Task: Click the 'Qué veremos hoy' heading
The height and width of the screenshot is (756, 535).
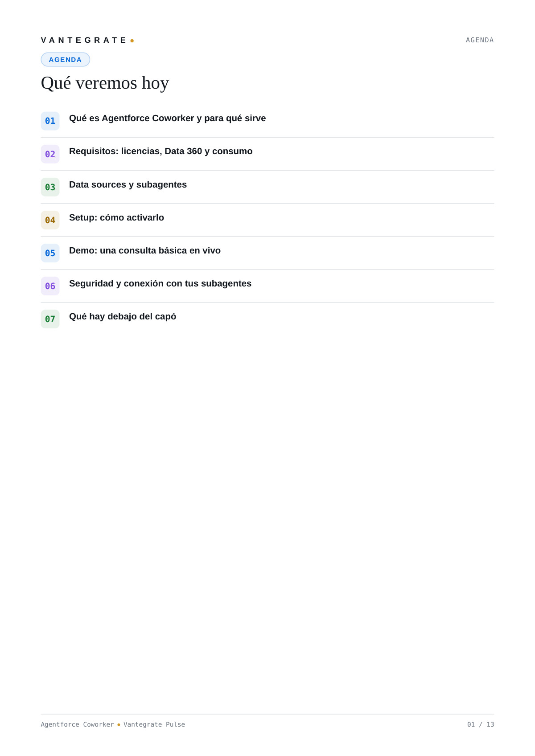Action: tap(105, 83)
